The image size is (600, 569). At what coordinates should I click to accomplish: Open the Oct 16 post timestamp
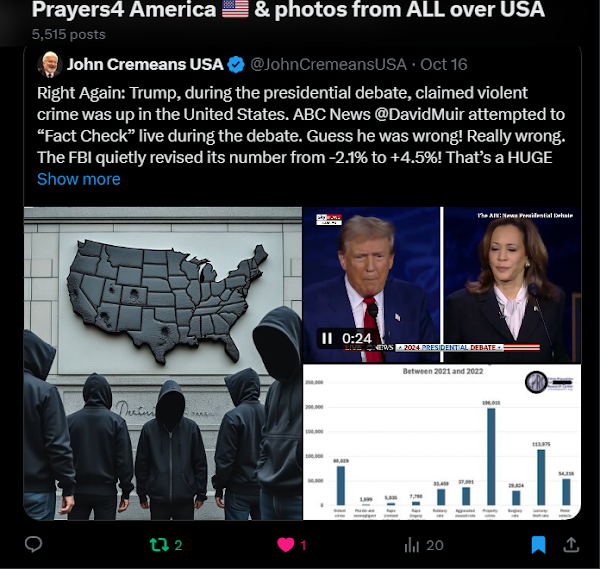point(443,64)
